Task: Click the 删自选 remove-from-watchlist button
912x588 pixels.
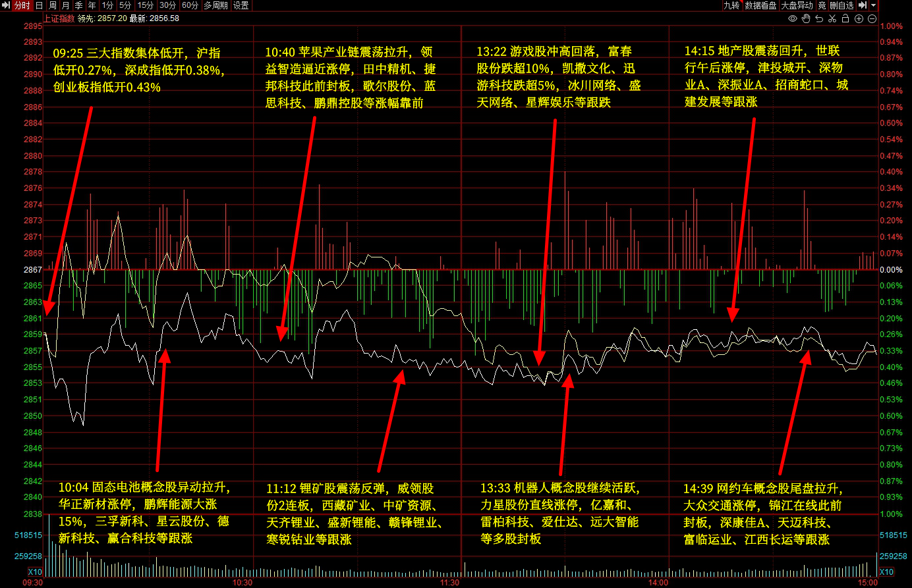Action: 841,5
